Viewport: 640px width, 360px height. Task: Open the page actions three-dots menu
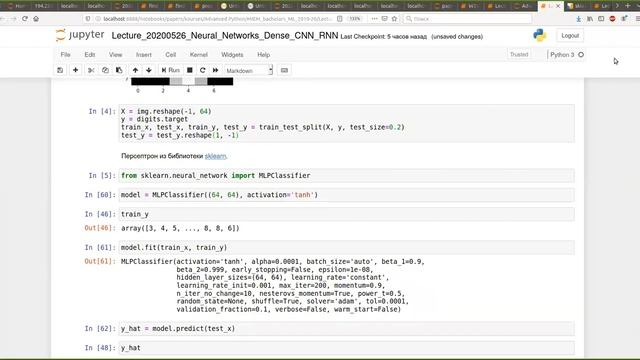coord(374,19)
